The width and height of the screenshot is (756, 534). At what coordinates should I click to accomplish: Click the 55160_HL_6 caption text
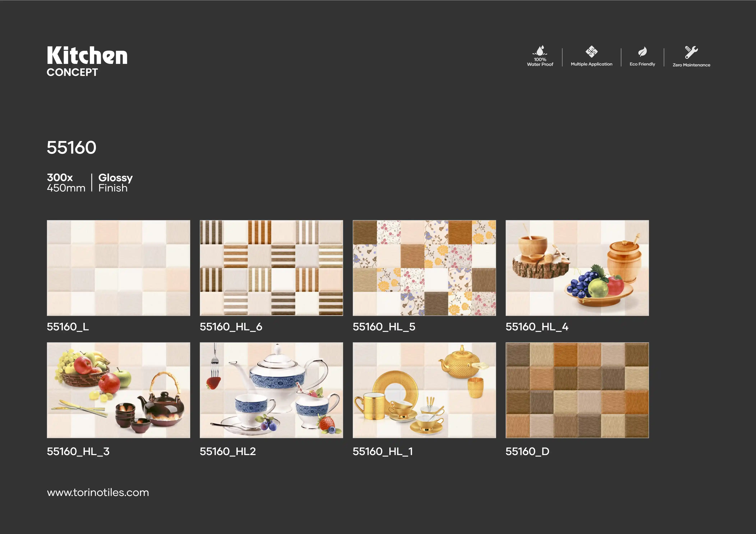pyautogui.click(x=231, y=327)
